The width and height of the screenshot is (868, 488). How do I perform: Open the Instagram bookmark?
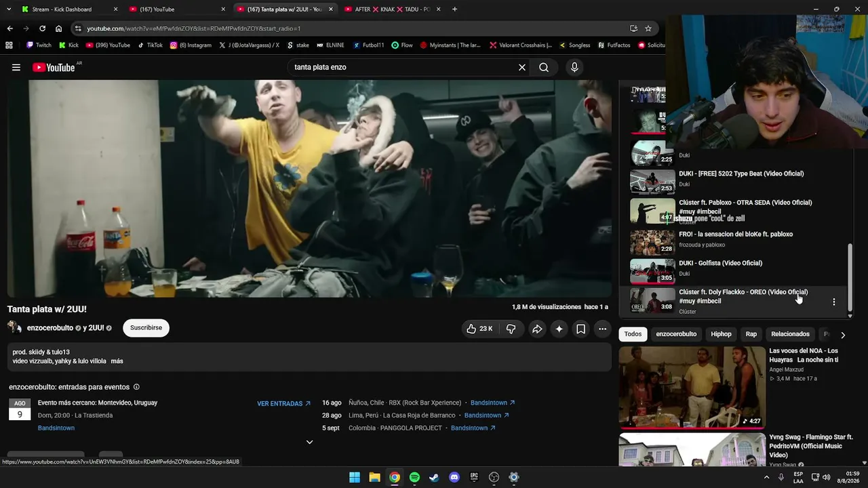(191, 45)
